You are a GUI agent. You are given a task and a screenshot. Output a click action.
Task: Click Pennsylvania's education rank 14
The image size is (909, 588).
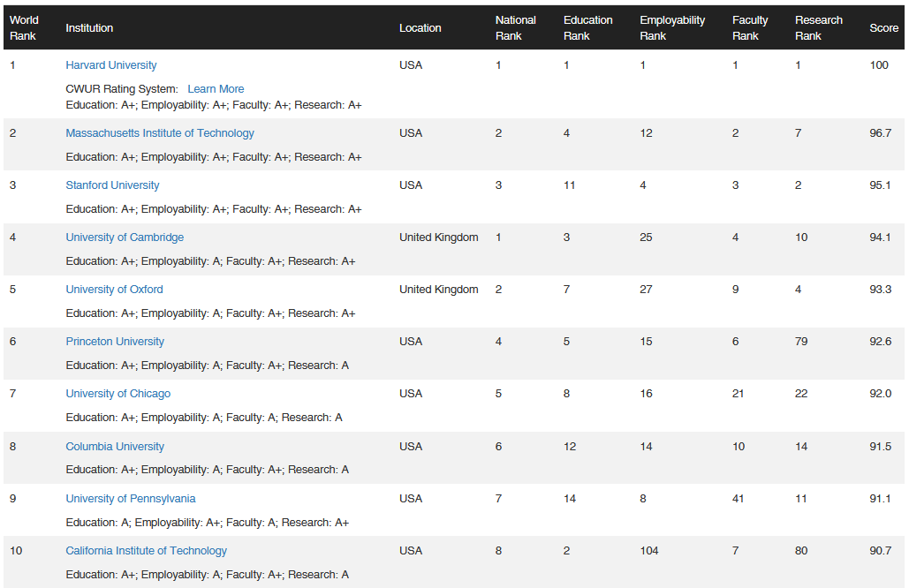(570, 498)
